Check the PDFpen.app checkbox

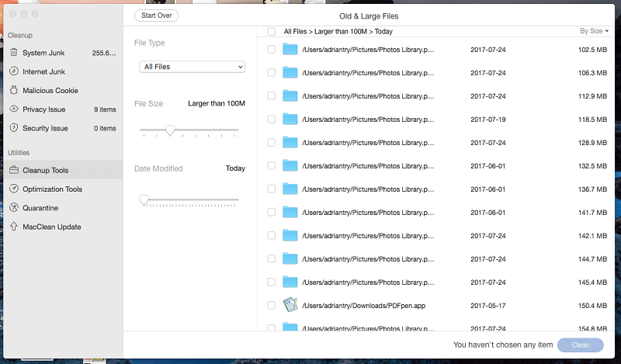coord(271,305)
